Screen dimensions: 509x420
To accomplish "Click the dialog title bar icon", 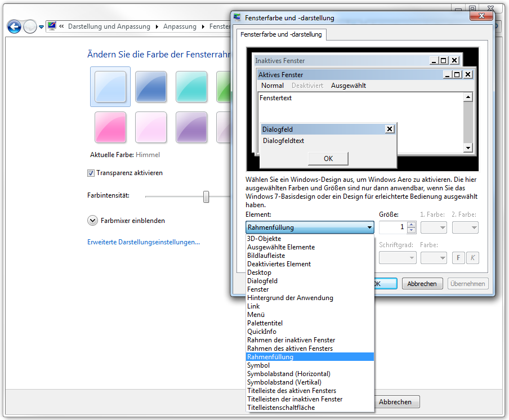I will tap(237, 17).
